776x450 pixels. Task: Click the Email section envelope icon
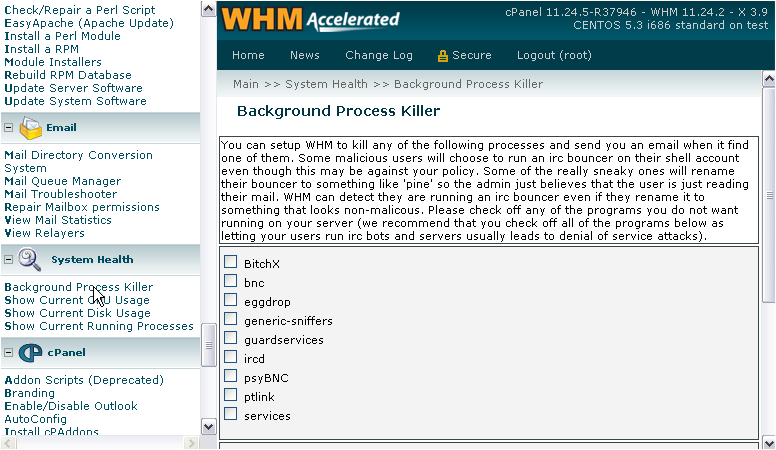point(31,128)
